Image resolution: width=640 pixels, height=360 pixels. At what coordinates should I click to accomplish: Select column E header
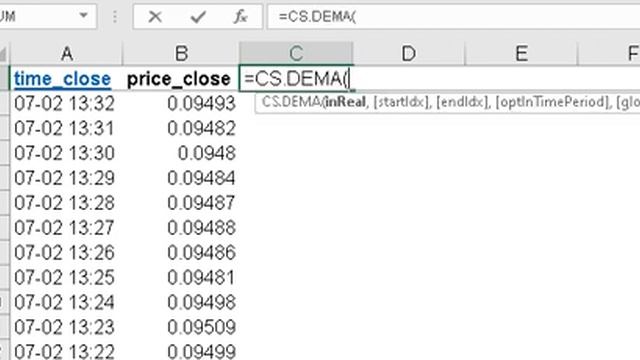(x=521, y=53)
